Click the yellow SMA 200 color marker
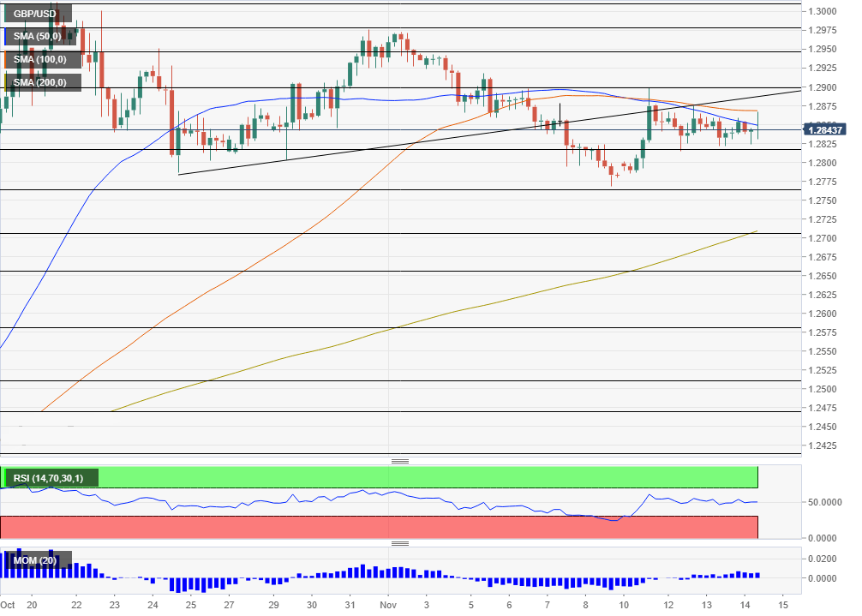The image size is (862, 616). (6, 82)
